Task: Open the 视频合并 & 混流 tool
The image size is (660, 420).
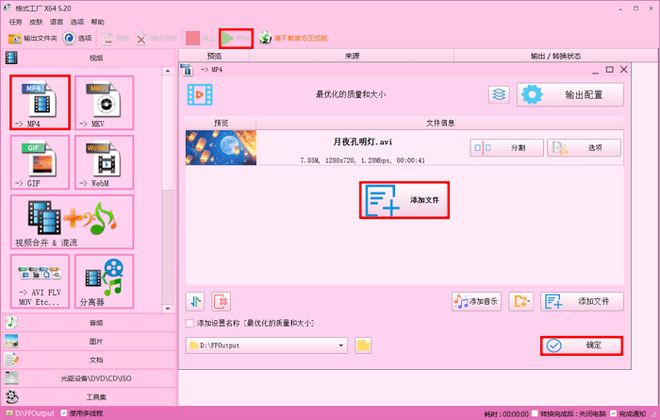Action: tap(71, 221)
